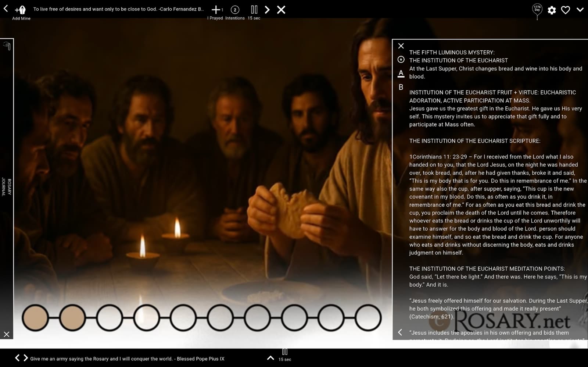Select the first filled rosary bead

pos(35,318)
